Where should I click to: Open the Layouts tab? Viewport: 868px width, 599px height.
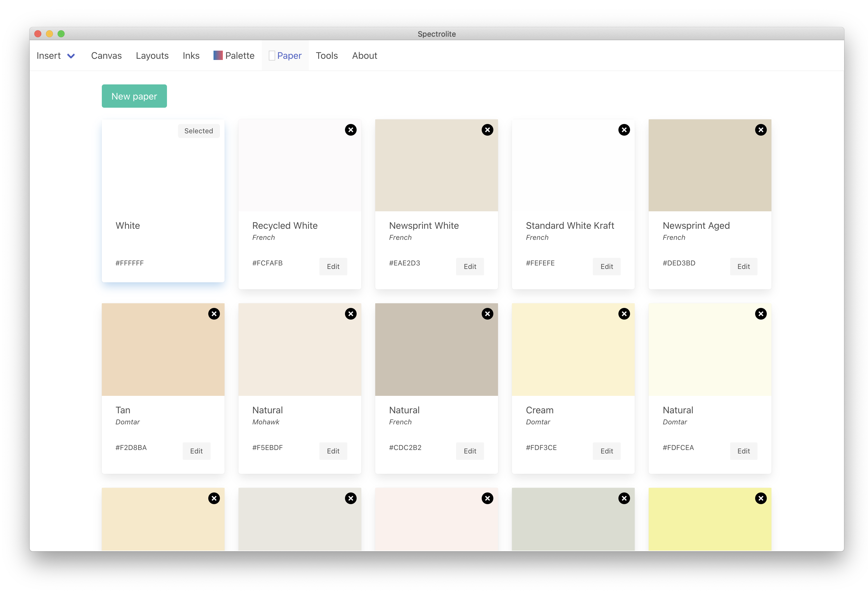click(152, 56)
